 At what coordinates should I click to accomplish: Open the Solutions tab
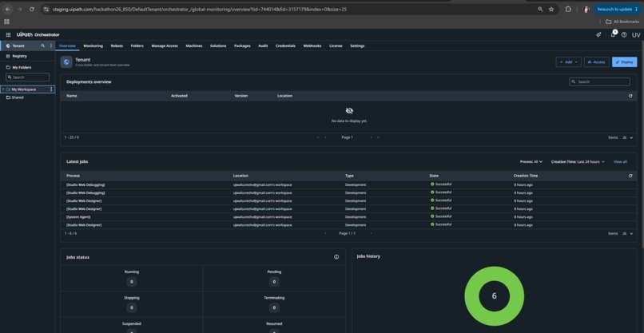tap(218, 46)
